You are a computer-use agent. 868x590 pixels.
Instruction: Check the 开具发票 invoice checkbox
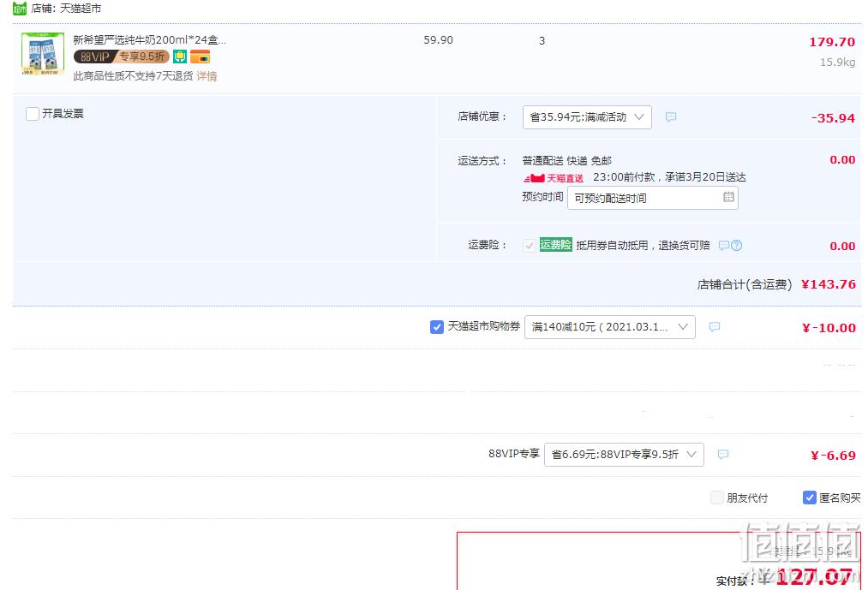point(33,113)
